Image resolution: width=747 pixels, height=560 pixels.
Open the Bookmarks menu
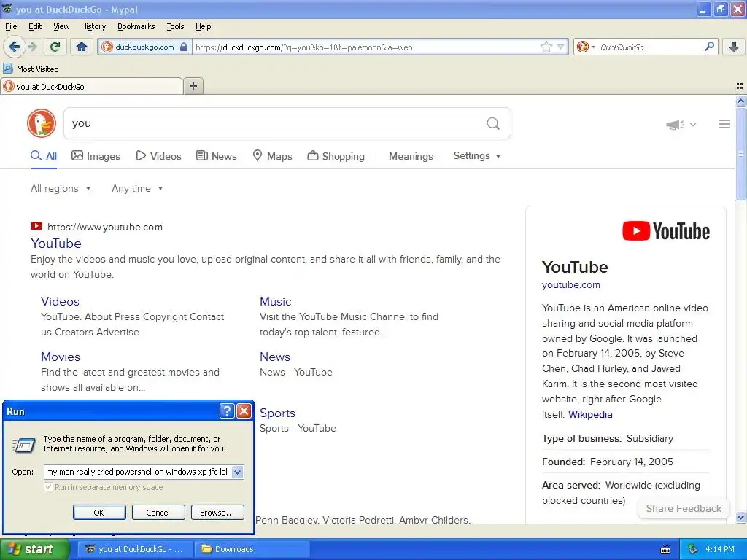click(136, 26)
